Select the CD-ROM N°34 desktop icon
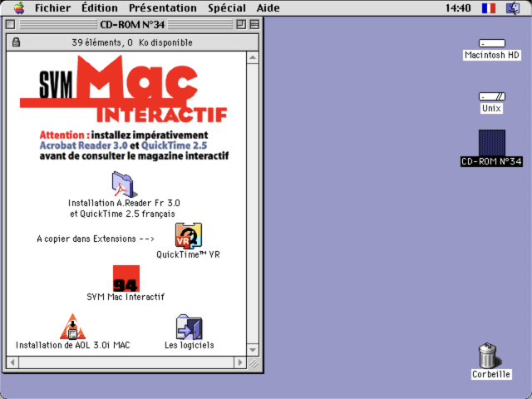This screenshot has width=532, height=399. [491, 142]
